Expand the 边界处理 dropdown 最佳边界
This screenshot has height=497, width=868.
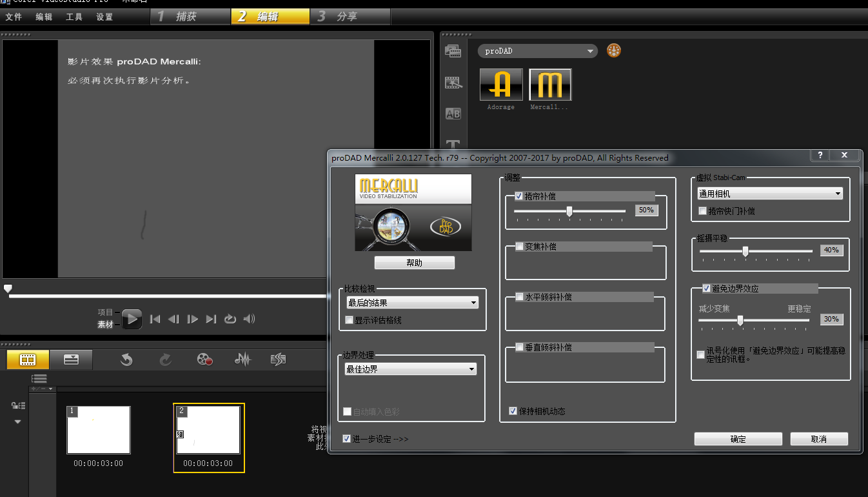pyautogui.click(x=411, y=369)
